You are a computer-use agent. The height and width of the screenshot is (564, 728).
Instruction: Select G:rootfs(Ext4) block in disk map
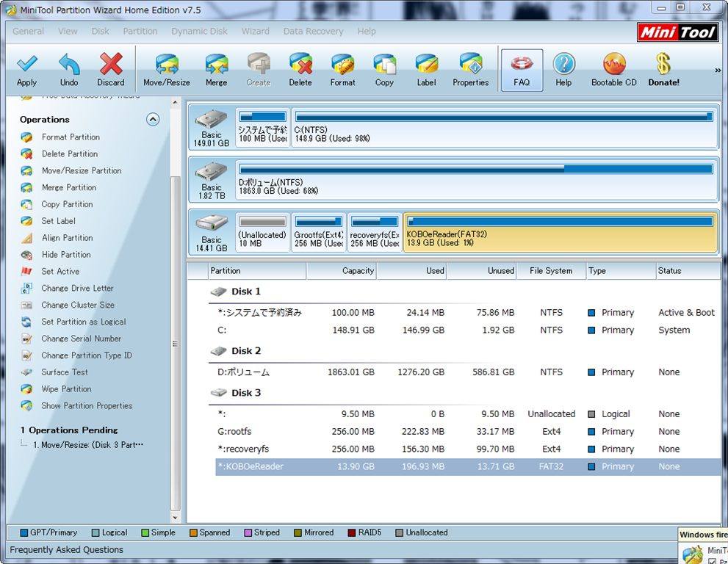[x=319, y=233]
